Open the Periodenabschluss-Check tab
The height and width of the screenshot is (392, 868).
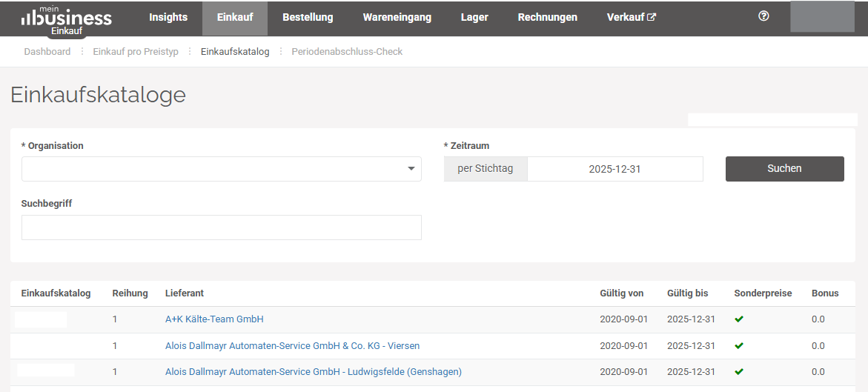point(347,51)
